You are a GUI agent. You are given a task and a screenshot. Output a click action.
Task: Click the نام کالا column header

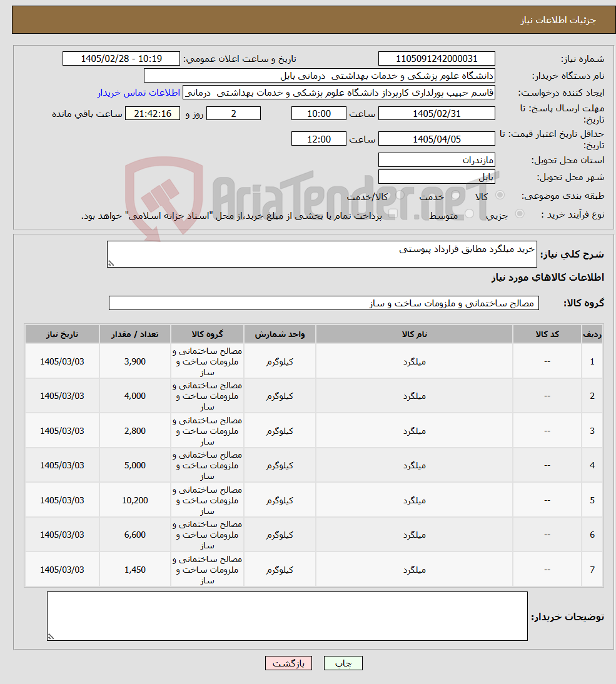point(414,334)
